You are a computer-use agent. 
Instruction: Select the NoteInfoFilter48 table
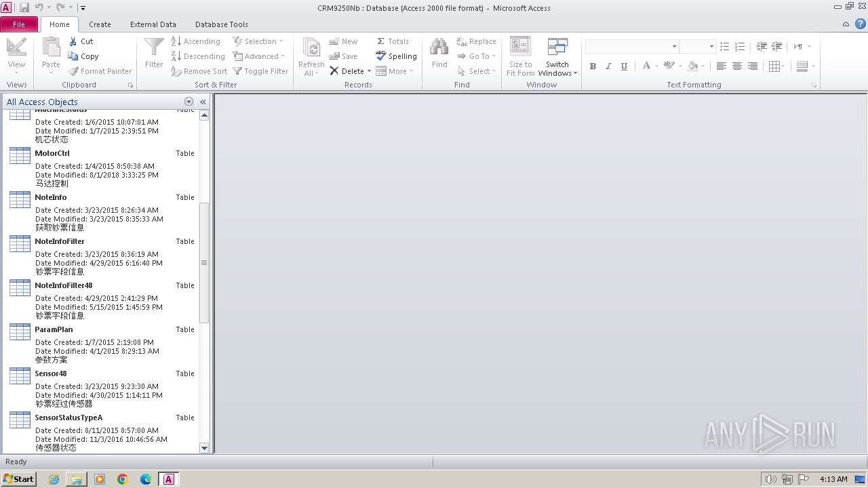[x=102, y=299]
